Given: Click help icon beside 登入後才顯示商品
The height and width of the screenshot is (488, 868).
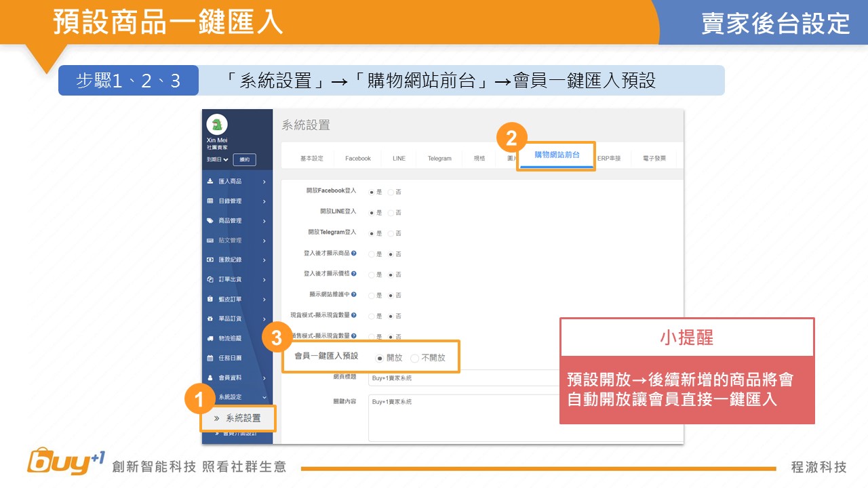Looking at the screenshot, I should click(x=354, y=253).
